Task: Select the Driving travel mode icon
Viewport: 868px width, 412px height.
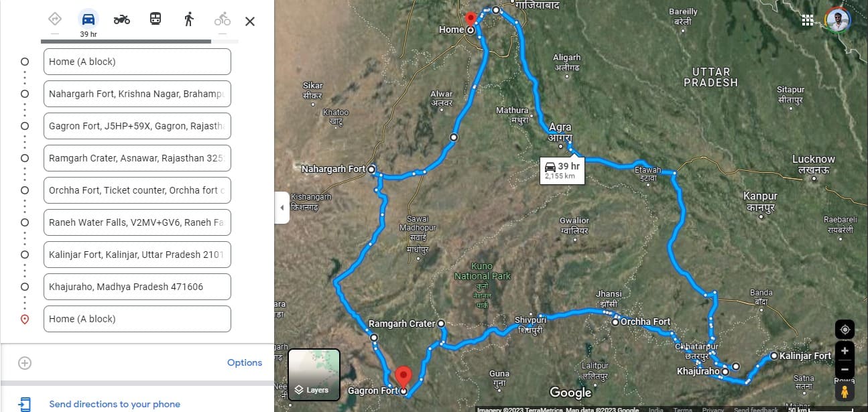Action: tap(88, 19)
